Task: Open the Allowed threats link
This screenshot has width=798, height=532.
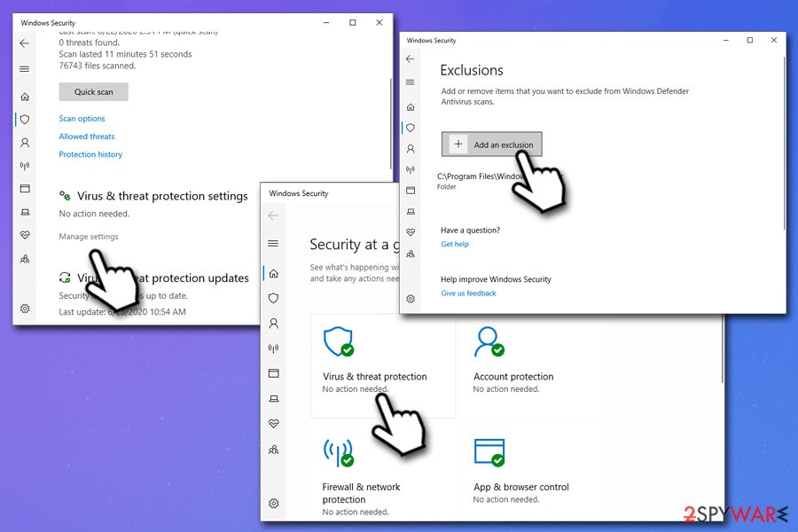Action: [87, 136]
